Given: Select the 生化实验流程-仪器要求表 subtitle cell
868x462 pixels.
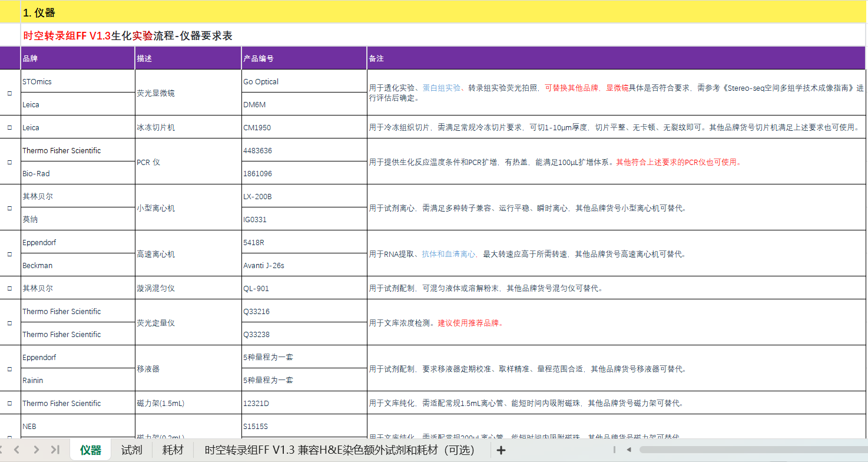Looking at the screenshot, I should [x=443, y=35].
